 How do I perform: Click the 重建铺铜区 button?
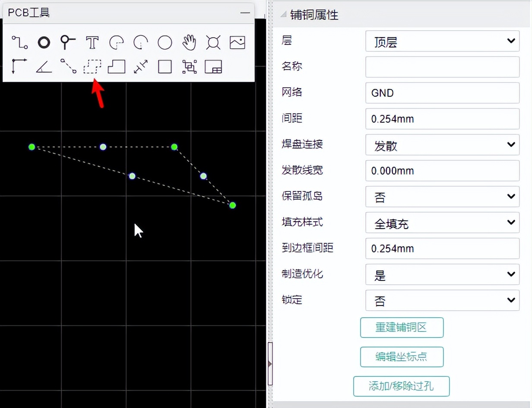[402, 328]
